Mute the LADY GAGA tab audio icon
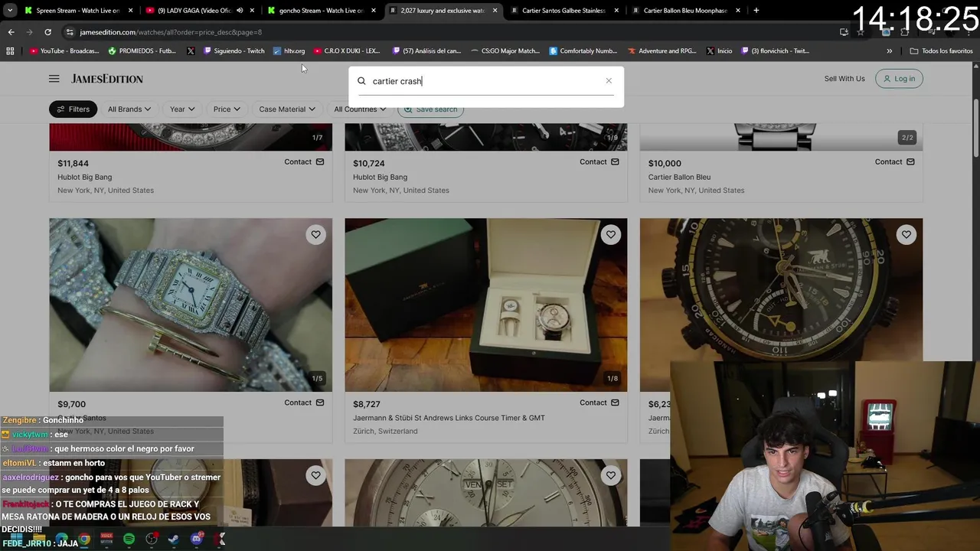Image resolution: width=980 pixels, height=551 pixels. click(239, 11)
